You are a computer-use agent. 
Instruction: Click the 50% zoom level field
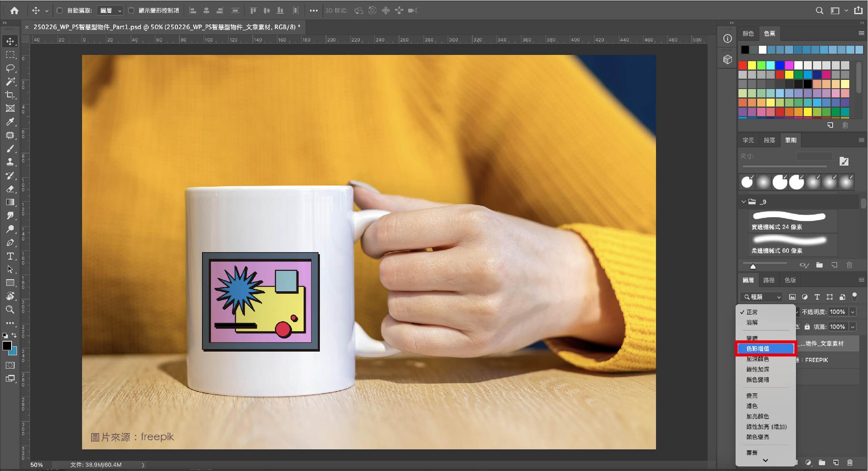click(37, 465)
